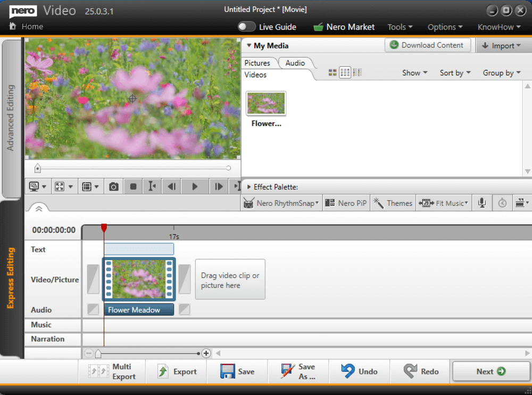Select the small thumbnails grid view icon
532x395 pixels.
[345, 72]
